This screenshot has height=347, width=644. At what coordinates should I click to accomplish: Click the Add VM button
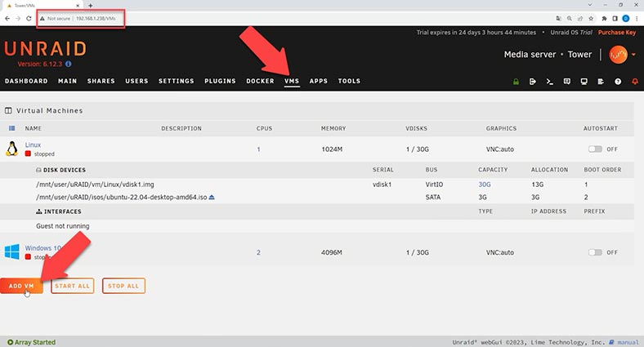21,286
